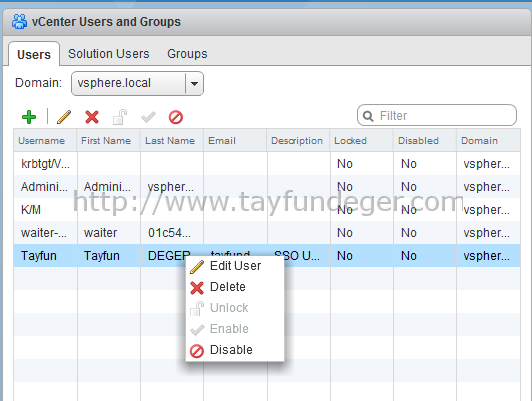Sort by the Last Name column header

click(x=172, y=140)
